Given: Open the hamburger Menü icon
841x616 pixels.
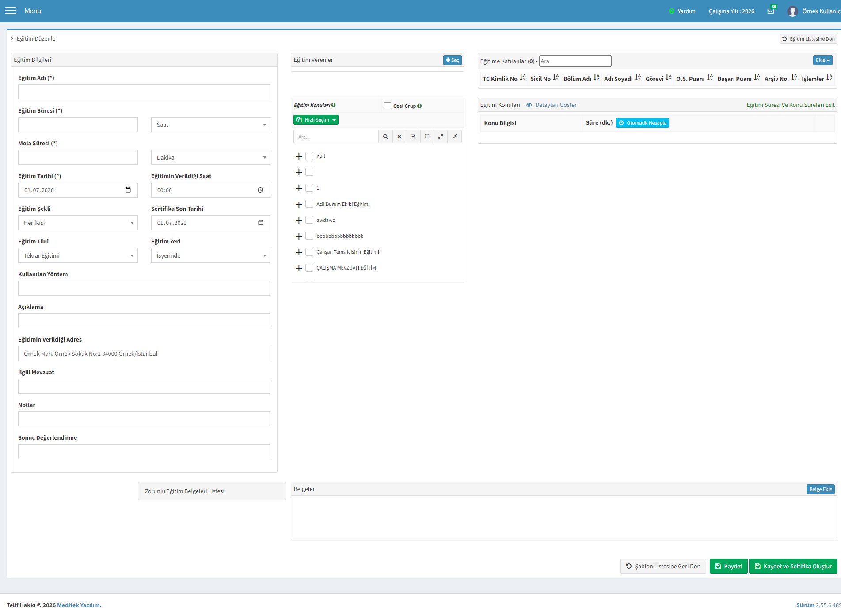Looking at the screenshot, I should coord(11,11).
